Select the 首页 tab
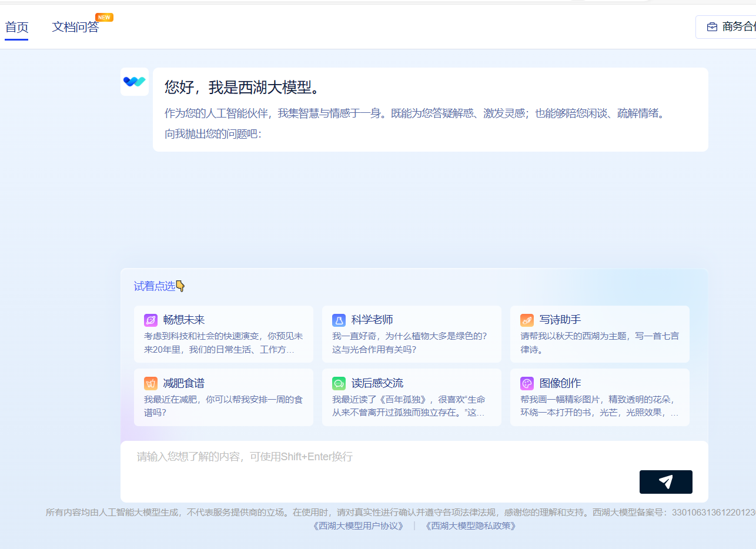756x549 pixels. pos(16,27)
